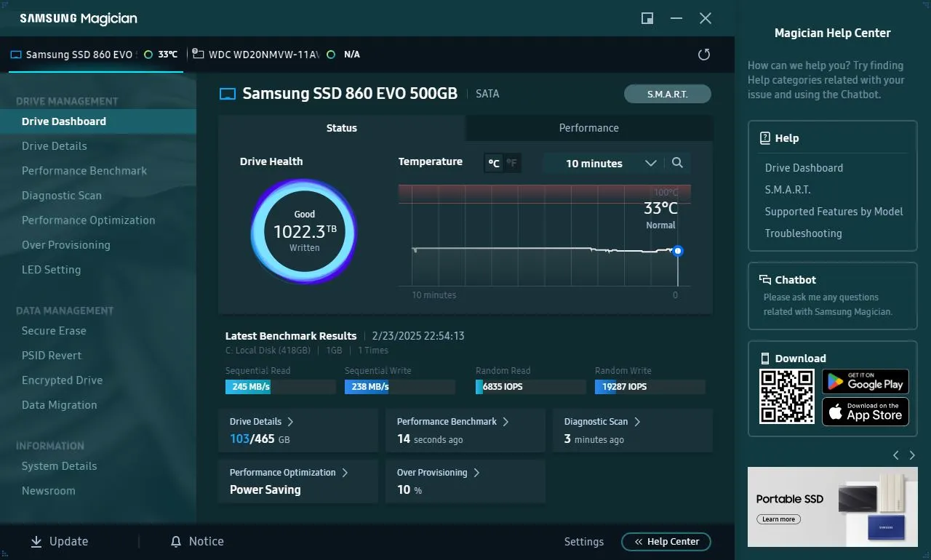Switch temperature unit to Fahrenheit

point(512,163)
